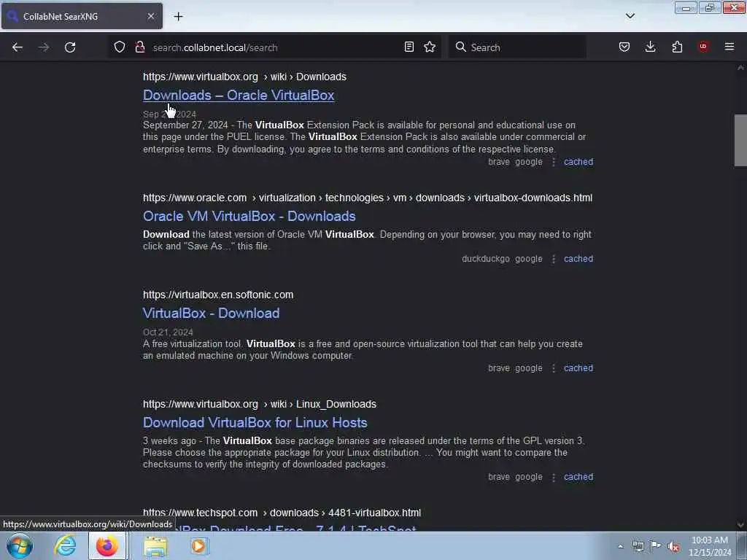Expand options dots on oracle.com result
The width and height of the screenshot is (747, 560).
[x=553, y=259]
